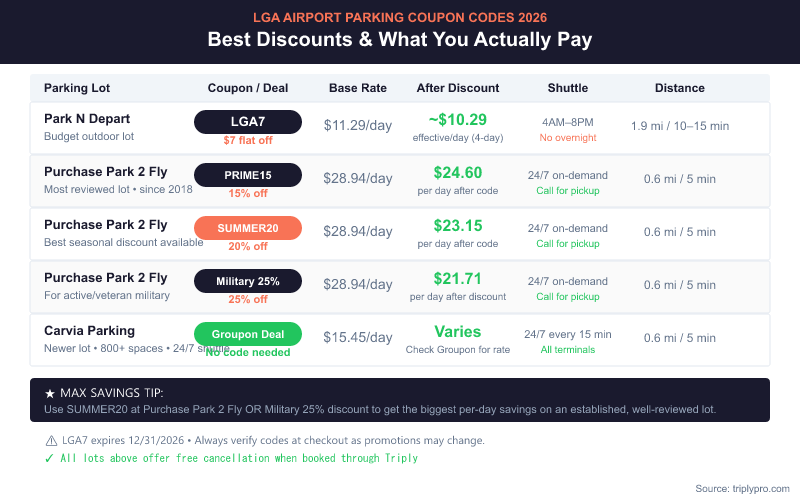Click the Base Rate column header

[x=358, y=88]
